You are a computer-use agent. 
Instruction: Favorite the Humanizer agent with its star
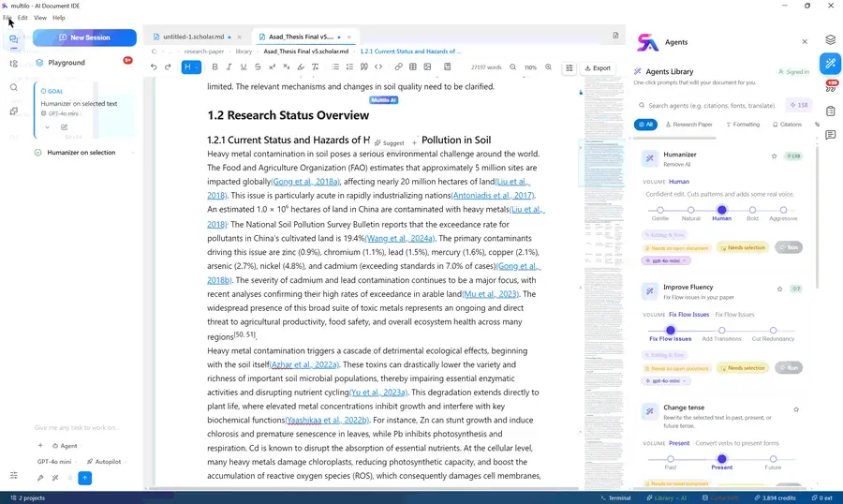pos(775,156)
